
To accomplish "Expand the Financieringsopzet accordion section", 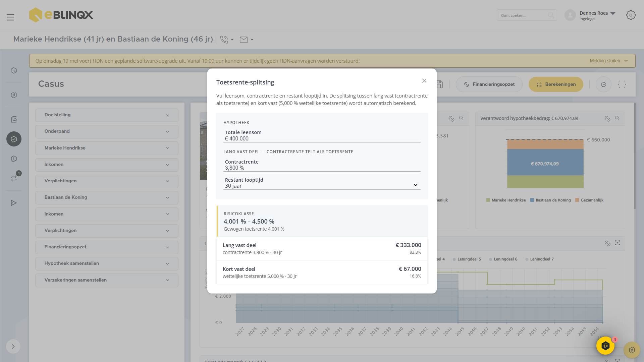I will click(x=107, y=247).
